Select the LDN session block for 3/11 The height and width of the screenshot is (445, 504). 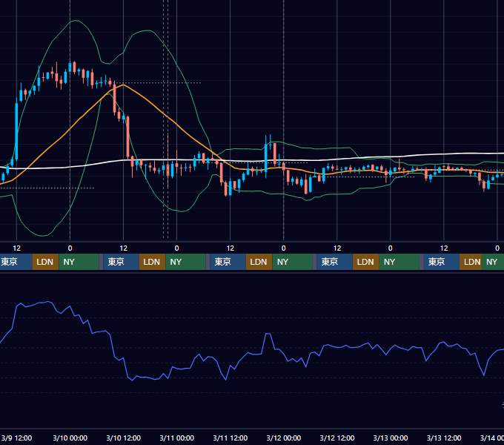point(259,262)
